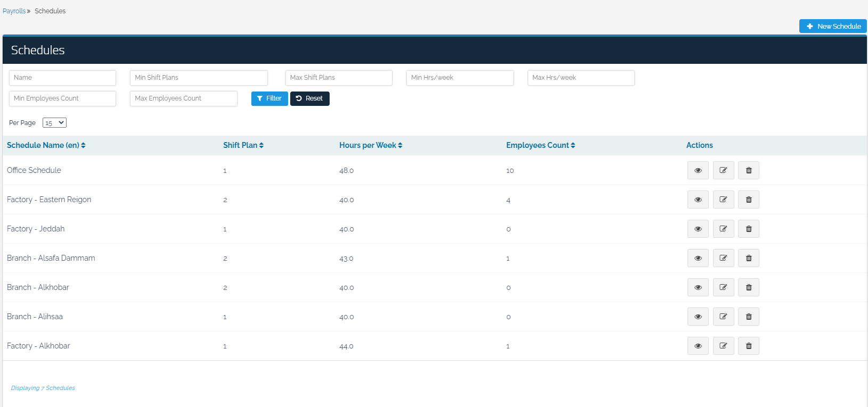View the Factory - Jeddah schedule
Screen dimensions: 868x407
tap(698, 229)
